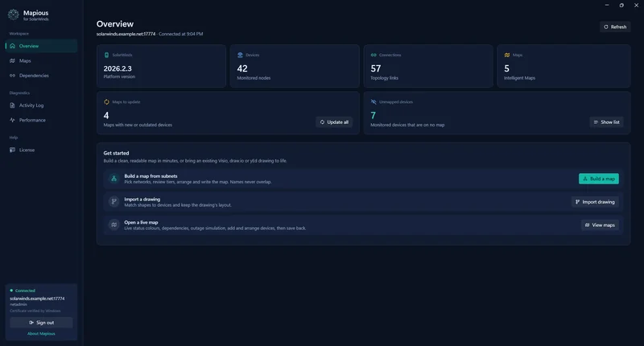This screenshot has width=644, height=346.
Task: Click the Open a live map row icon
Action: pyautogui.click(x=114, y=224)
